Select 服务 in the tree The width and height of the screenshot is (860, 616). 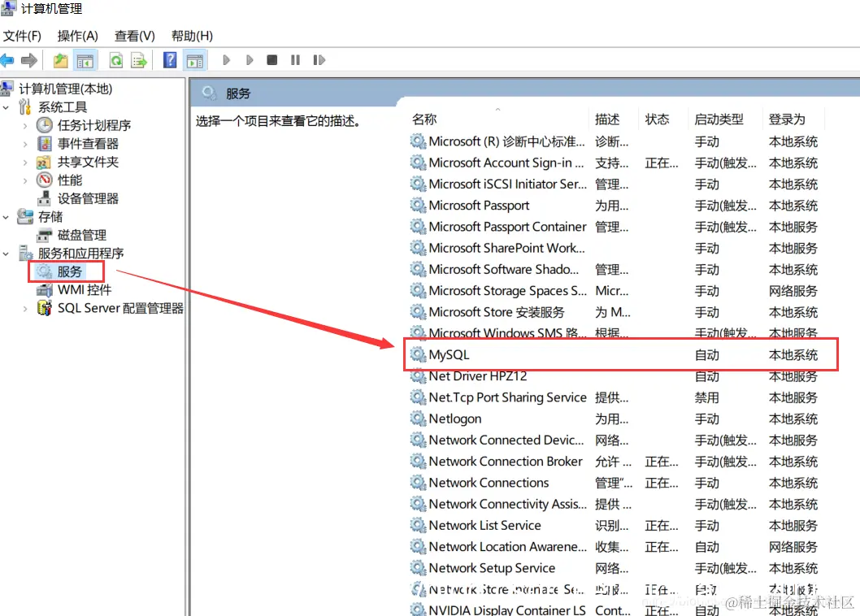[70, 271]
